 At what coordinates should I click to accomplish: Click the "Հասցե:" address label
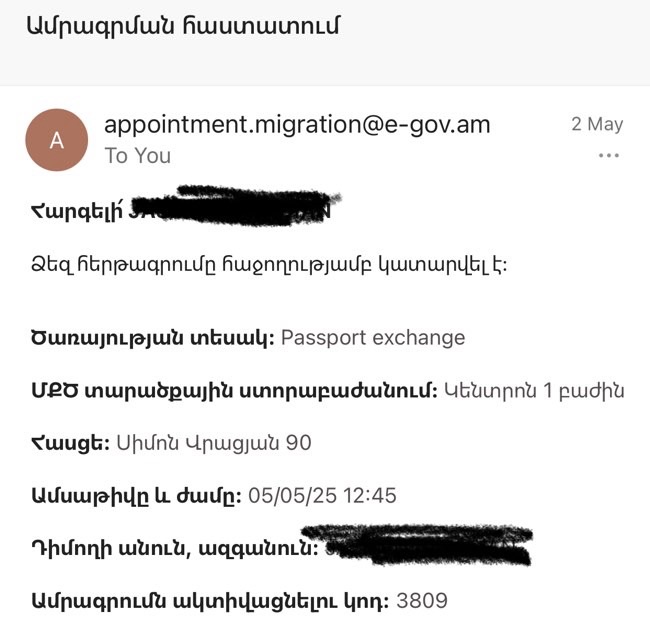click(71, 442)
